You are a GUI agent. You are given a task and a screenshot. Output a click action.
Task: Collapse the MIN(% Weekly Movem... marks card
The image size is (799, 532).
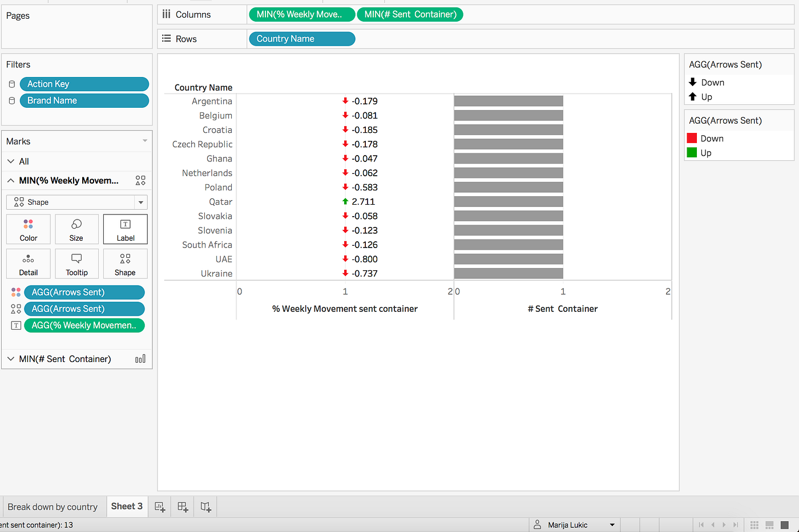(10, 180)
